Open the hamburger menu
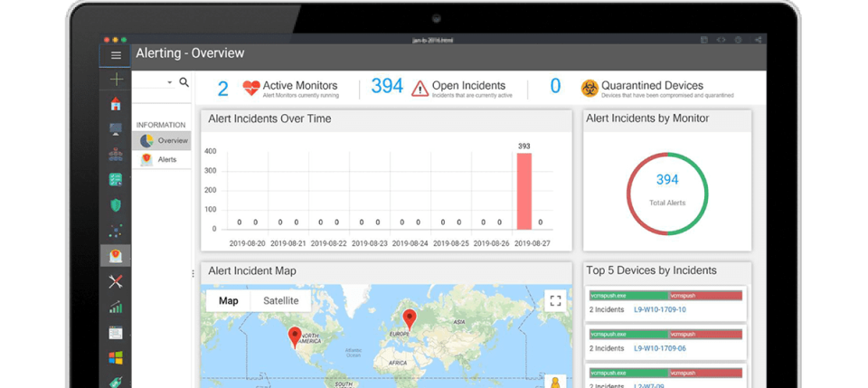868x388 pixels. tap(116, 55)
